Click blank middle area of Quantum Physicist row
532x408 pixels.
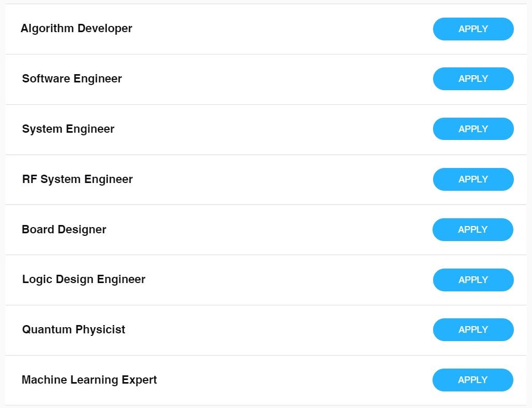(x=269, y=330)
